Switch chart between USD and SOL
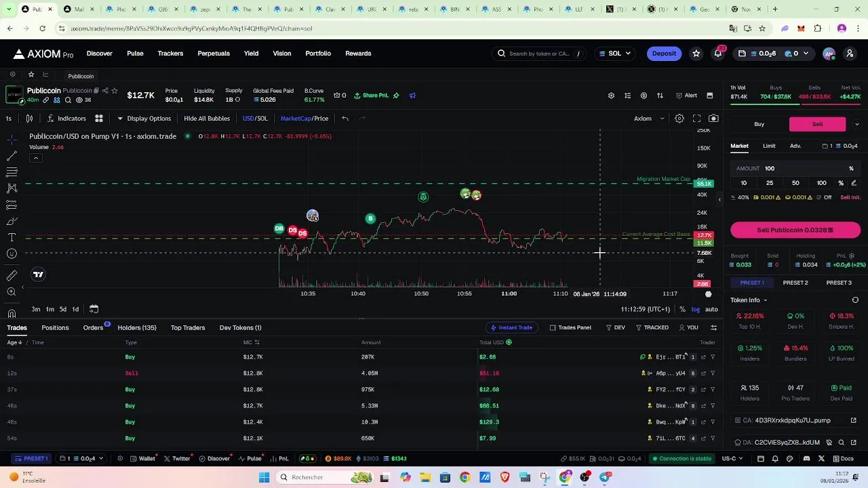The image size is (868, 488). (255, 119)
